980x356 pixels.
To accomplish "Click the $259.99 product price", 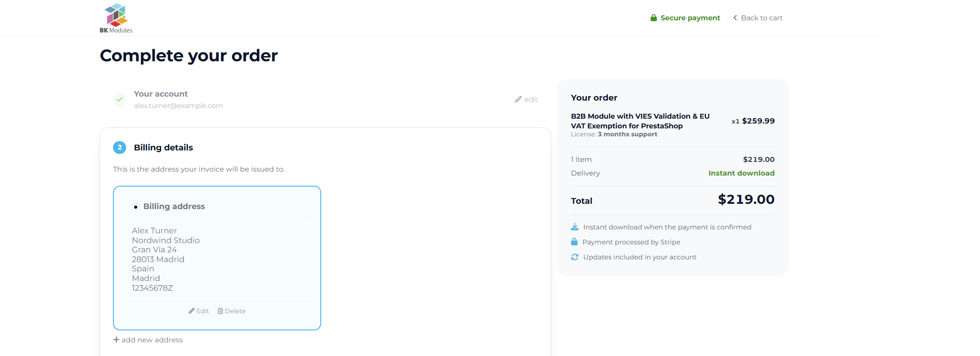I will pos(758,121).
